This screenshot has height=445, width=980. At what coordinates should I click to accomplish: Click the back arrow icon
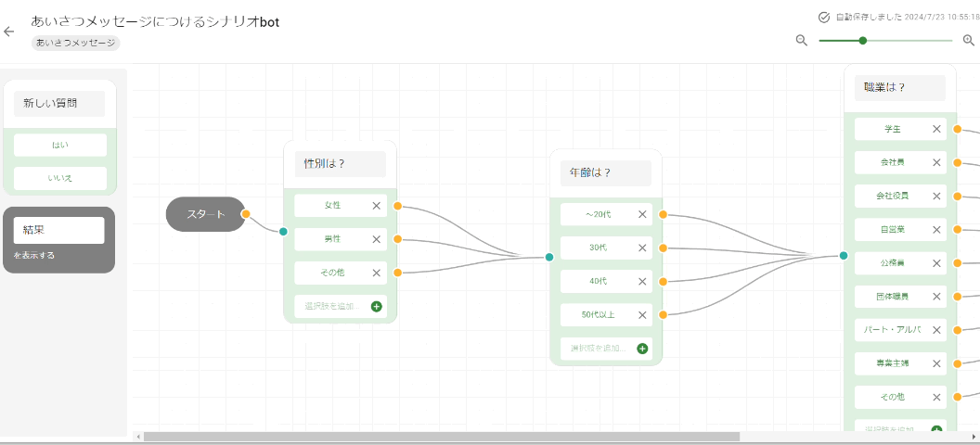pos(9,32)
